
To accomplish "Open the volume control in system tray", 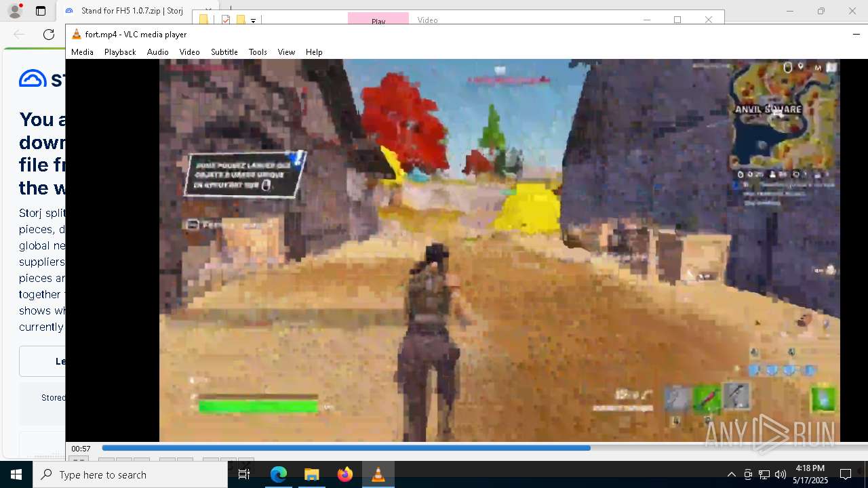I will coord(781,474).
